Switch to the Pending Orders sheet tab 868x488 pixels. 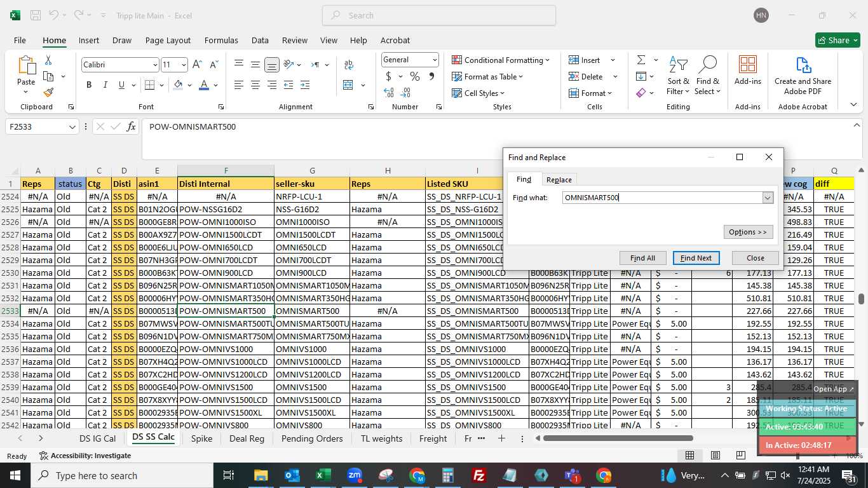click(x=312, y=438)
